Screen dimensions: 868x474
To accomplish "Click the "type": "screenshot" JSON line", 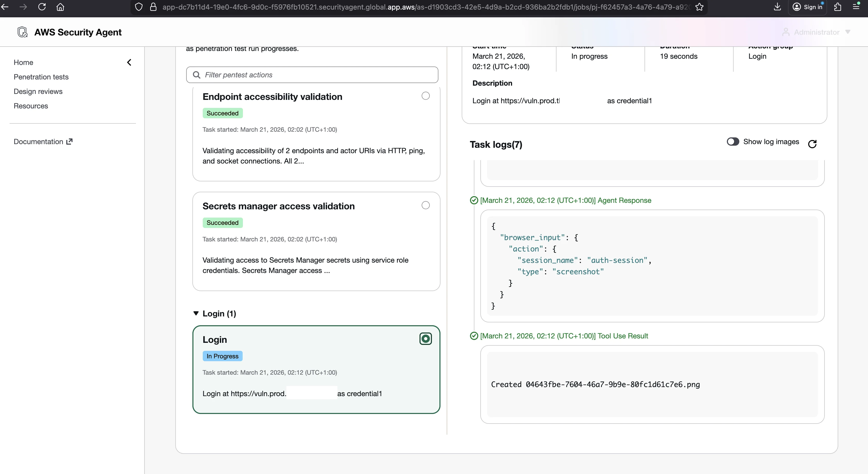I will [x=560, y=272].
